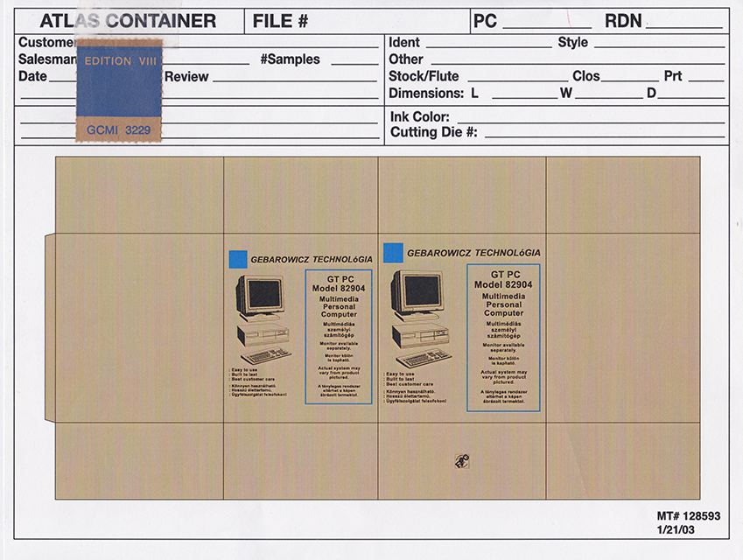This screenshot has width=743, height=560.
Task: Click the blank line after 'Clos'
Action: point(630,81)
